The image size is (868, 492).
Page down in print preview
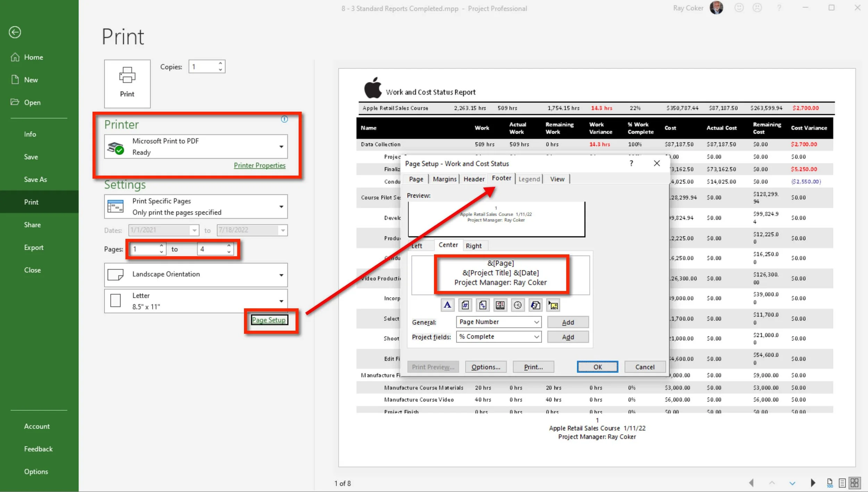click(792, 483)
